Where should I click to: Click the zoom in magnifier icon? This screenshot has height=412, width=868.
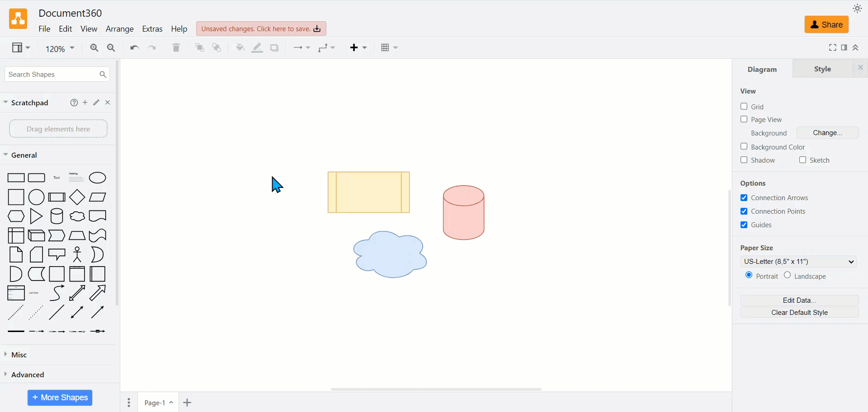(x=94, y=48)
